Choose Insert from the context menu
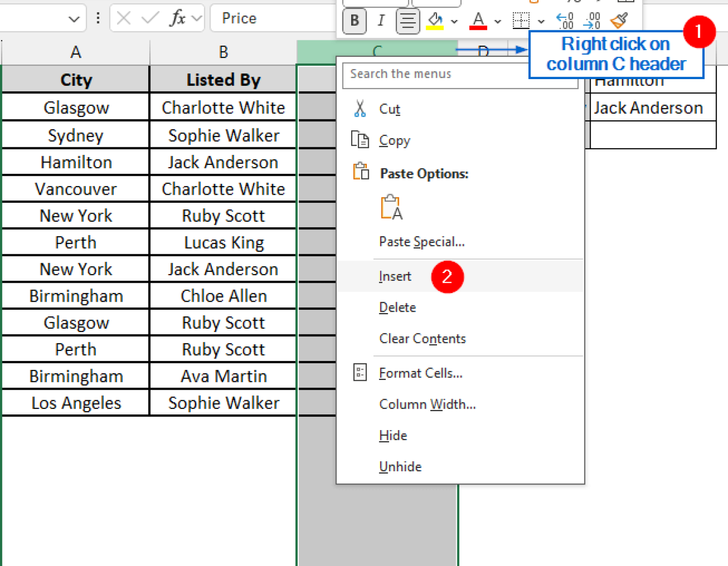This screenshot has width=728, height=566. click(x=395, y=276)
